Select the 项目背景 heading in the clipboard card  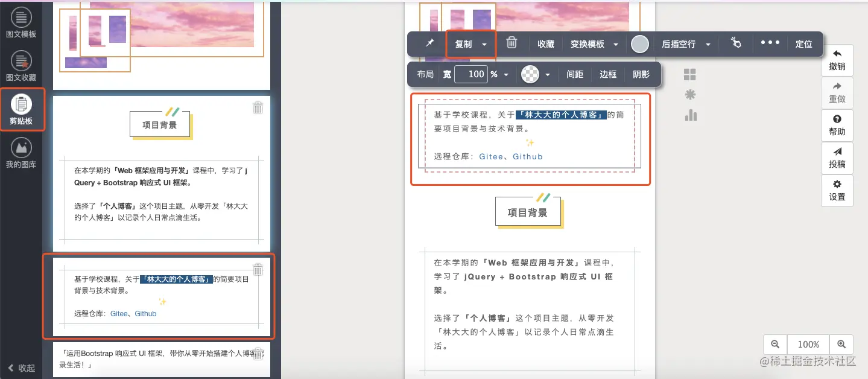pos(160,125)
